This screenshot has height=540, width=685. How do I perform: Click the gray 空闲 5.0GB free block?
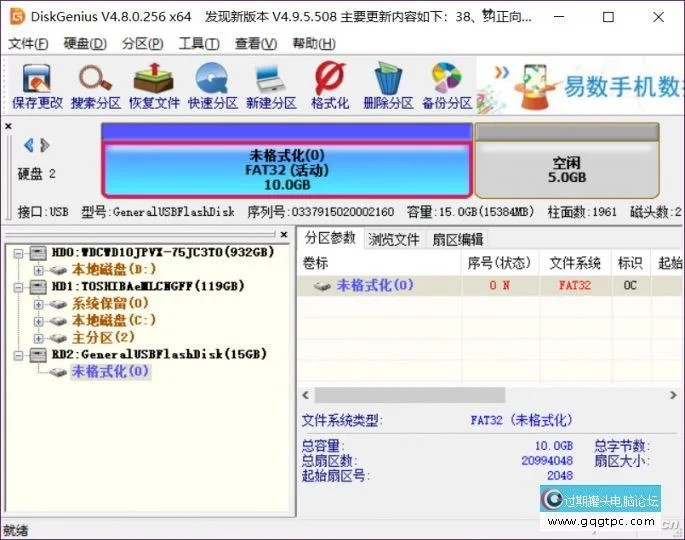(567, 170)
